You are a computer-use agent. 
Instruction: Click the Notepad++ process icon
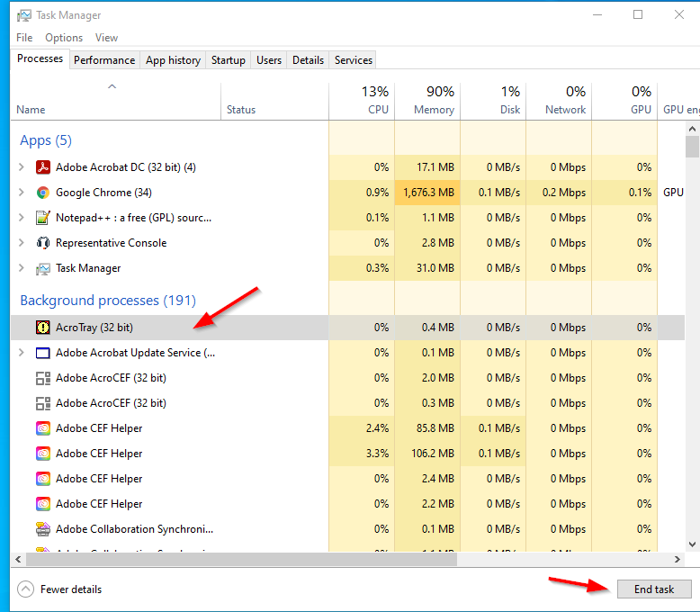(x=42, y=218)
